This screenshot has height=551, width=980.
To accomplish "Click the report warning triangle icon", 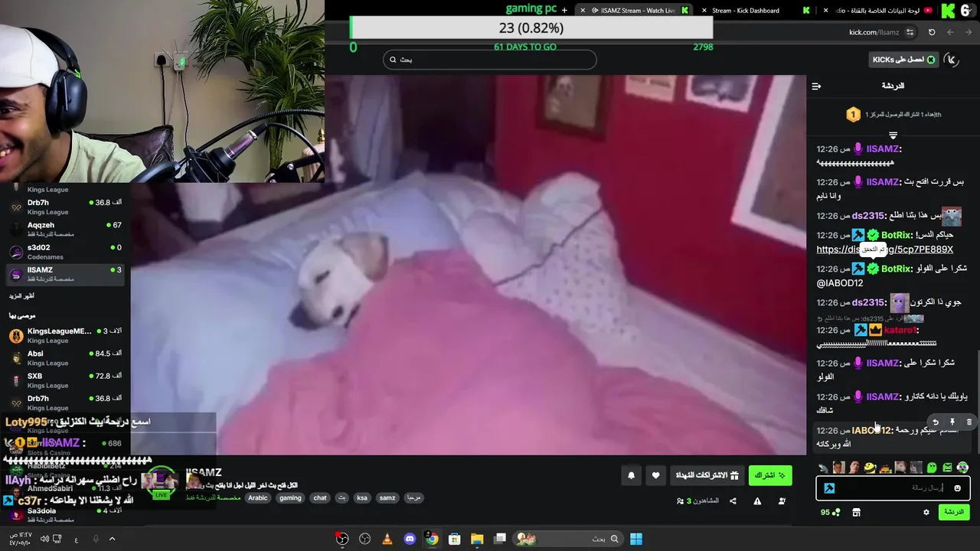I will pos(757,501).
